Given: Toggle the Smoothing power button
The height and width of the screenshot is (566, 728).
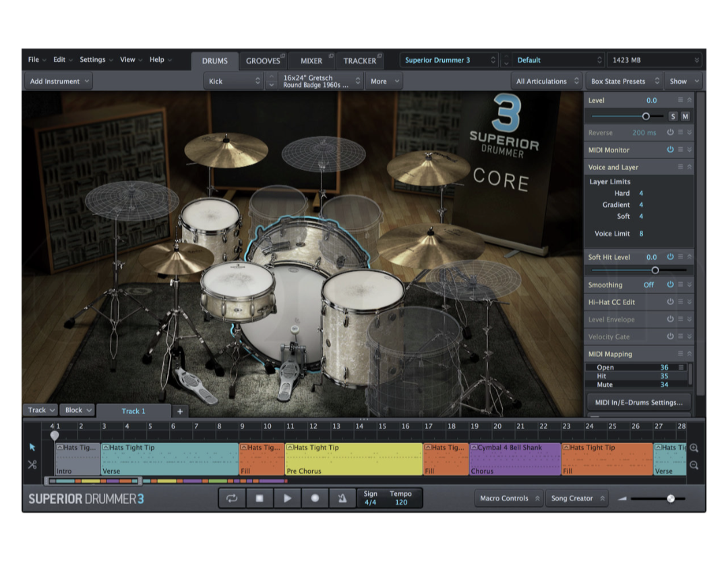Looking at the screenshot, I should pyautogui.click(x=670, y=285).
